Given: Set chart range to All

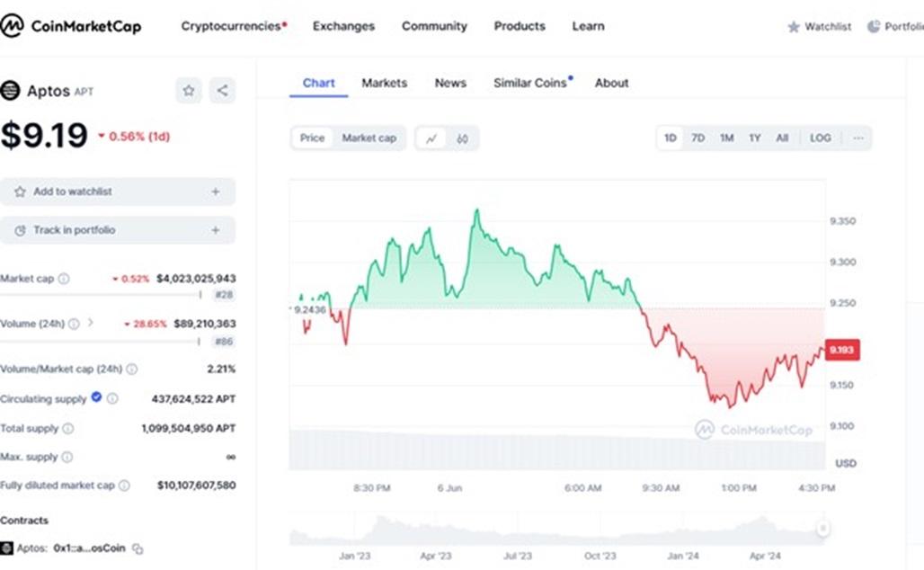Looking at the screenshot, I should coord(782,138).
